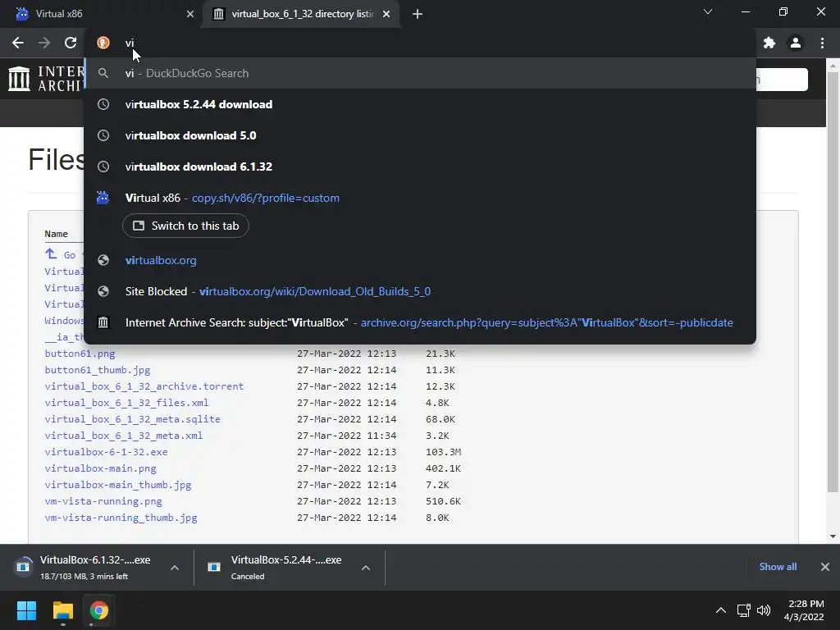
Task: Select the Internet Archive Search subject VirtualBox suggestion
Action: 420,322
